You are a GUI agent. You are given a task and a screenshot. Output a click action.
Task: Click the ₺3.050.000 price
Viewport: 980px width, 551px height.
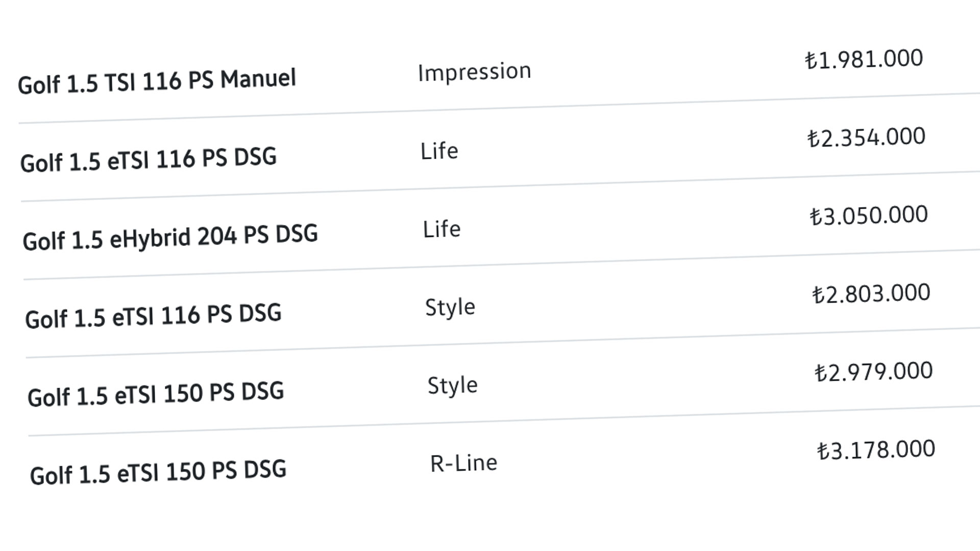pos(869,215)
